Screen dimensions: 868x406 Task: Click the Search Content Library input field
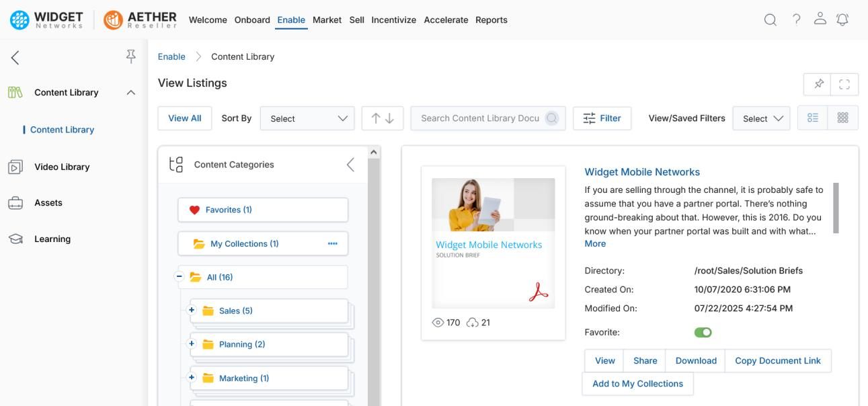pyautogui.click(x=488, y=118)
